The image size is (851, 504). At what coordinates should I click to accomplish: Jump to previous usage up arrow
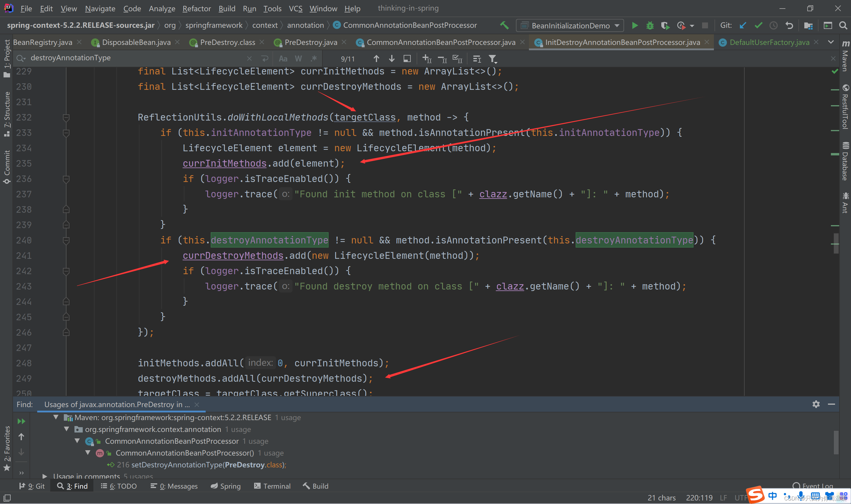[x=21, y=437]
